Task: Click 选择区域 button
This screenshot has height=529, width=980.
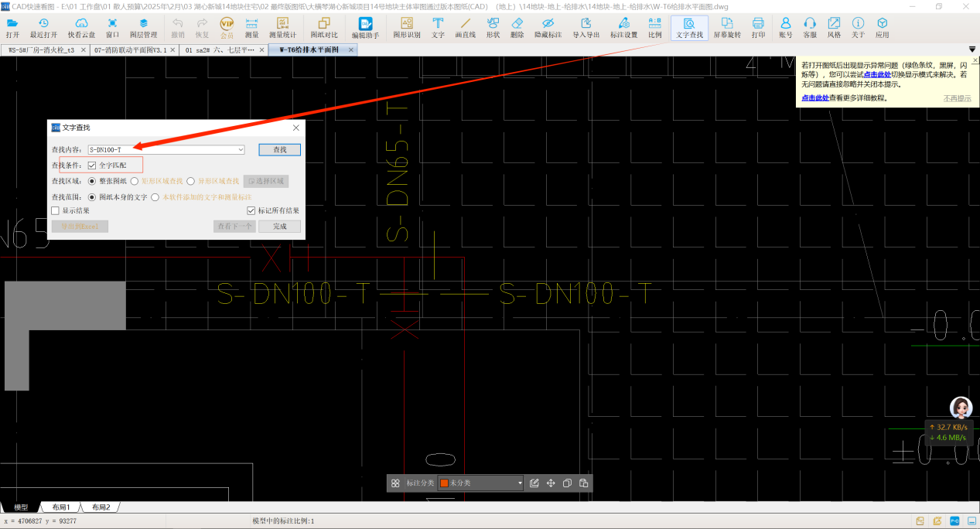Action: (265, 181)
